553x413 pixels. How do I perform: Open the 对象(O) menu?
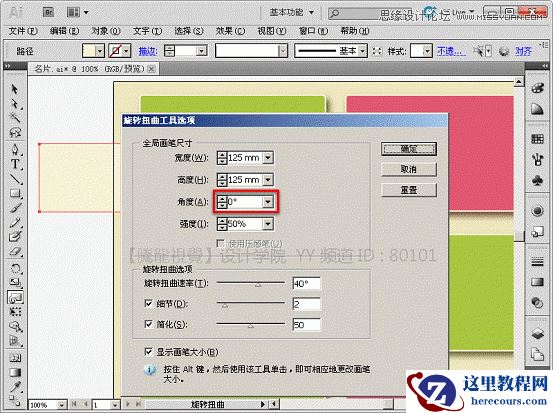click(106, 31)
